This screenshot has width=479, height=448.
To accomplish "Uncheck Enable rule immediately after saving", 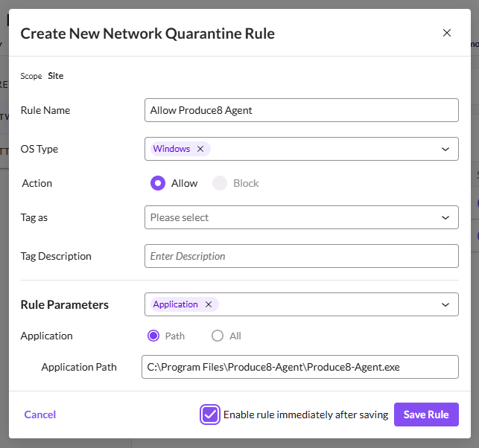I will (210, 415).
